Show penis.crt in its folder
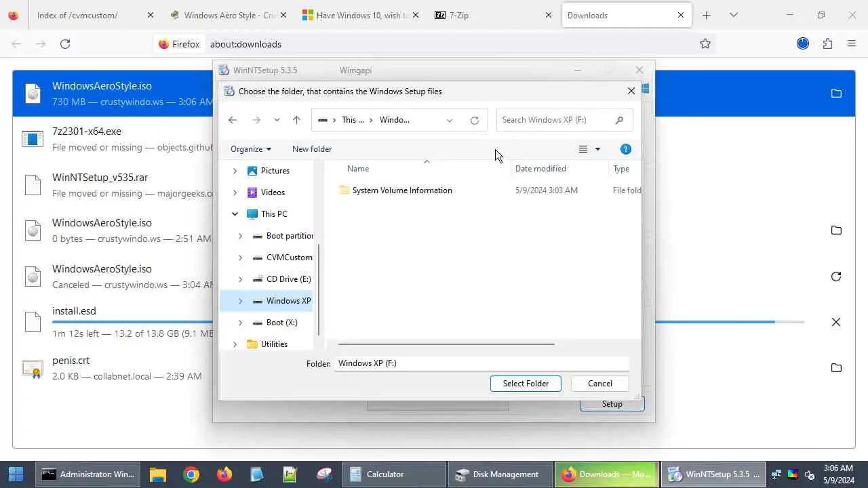 pyautogui.click(x=836, y=368)
